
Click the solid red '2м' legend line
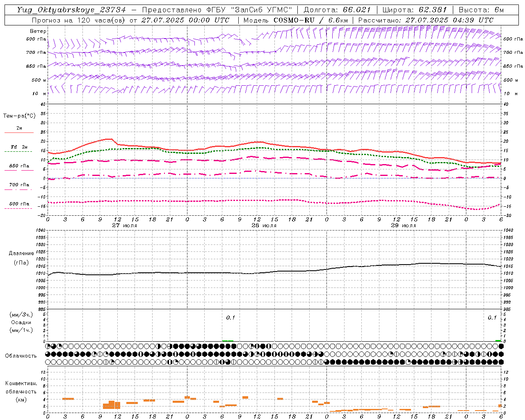point(19,132)
